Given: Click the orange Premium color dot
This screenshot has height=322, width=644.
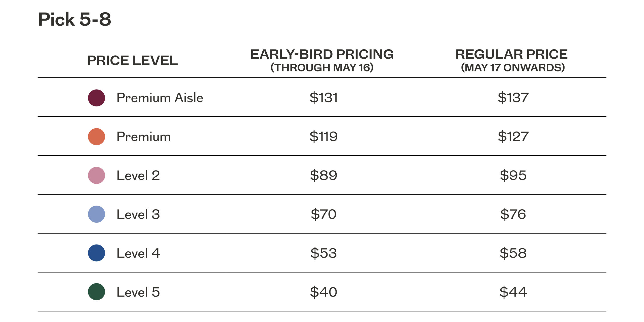Looking at the screenshot, I should (x=96, y=137).
